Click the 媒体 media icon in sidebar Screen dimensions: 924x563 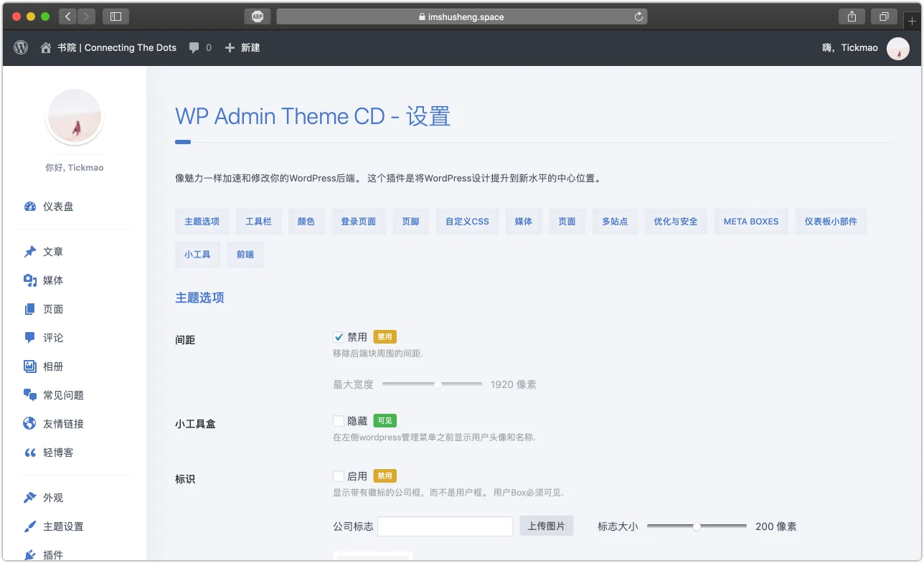tap(29, 280)
